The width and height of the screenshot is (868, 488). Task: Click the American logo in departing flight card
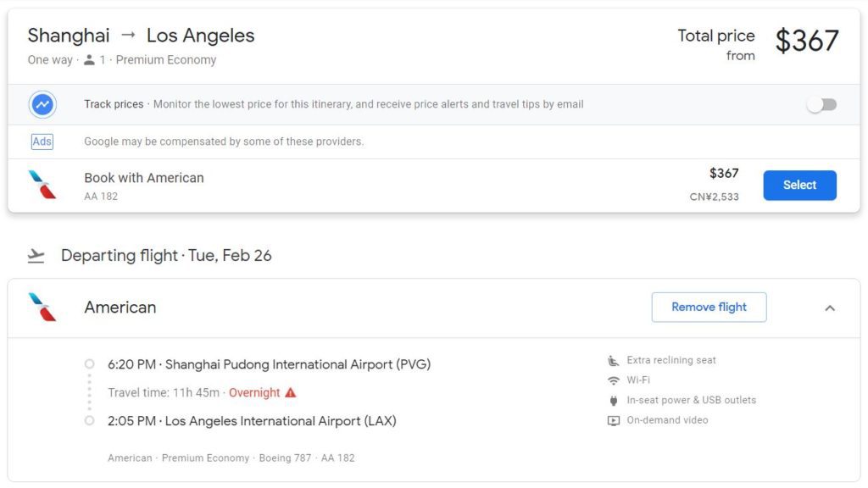42,307
